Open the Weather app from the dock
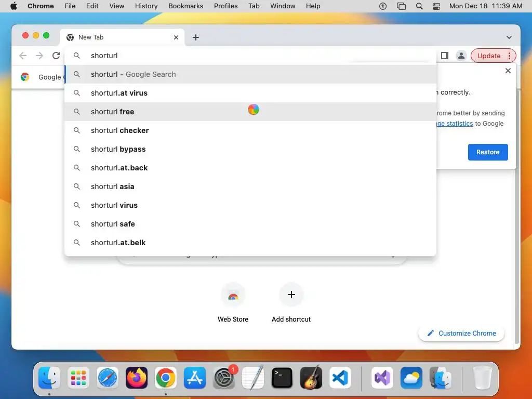 point(411,378)
